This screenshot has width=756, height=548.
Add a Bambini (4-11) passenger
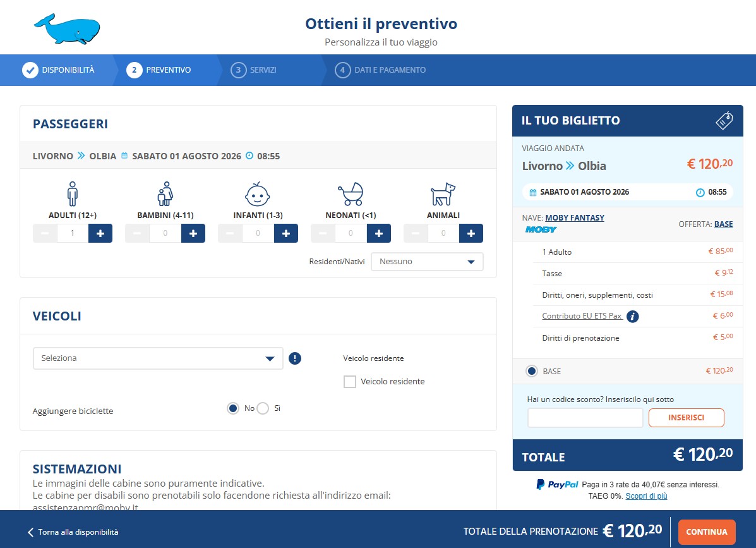pos(193,233)
